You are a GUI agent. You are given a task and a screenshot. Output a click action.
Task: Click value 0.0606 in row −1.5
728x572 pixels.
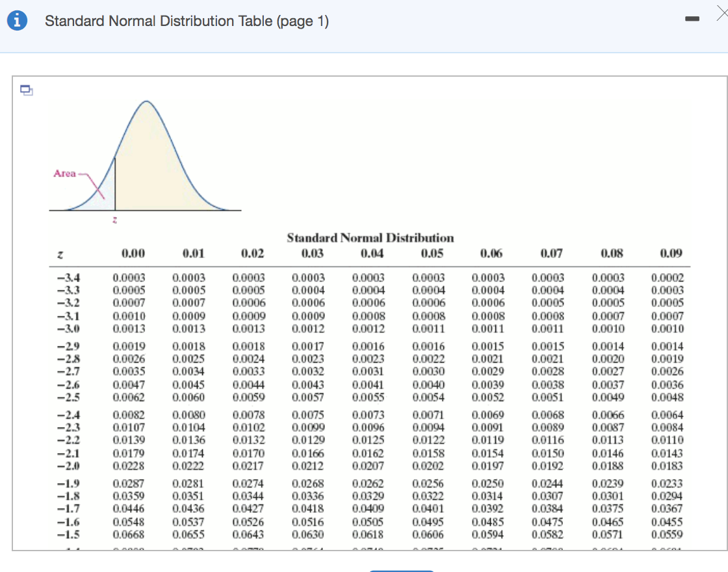pyautogui.click(x=428, y=534)
